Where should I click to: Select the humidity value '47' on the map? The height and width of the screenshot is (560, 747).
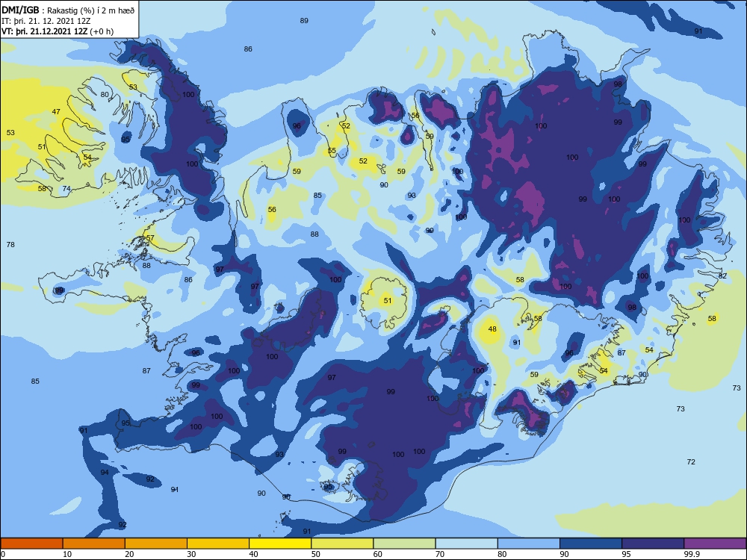pyautogui.click(x=56, y=111)
